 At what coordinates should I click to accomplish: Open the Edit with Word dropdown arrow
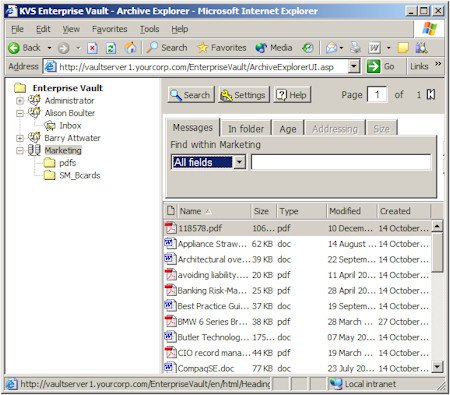[388, 48]
